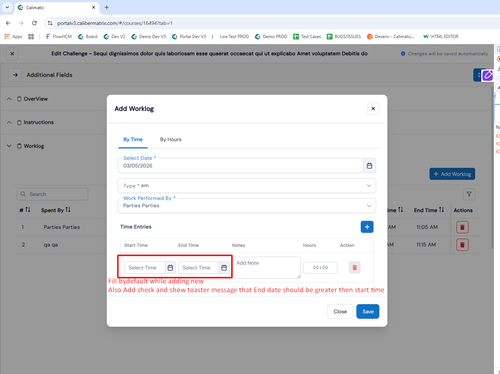Open the Live Test PROD bookmark

coord(234,37)
